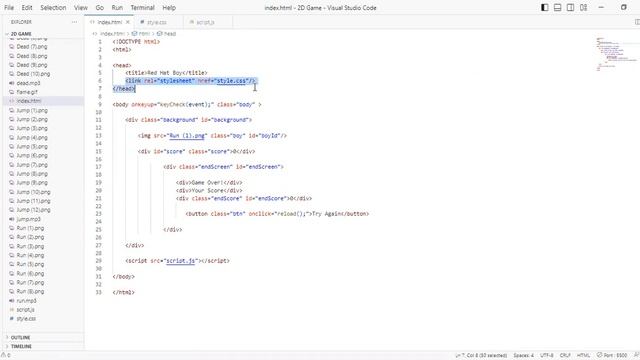Open Run (2).png in Explorer
Screen dimensions: 640x360
30,237
